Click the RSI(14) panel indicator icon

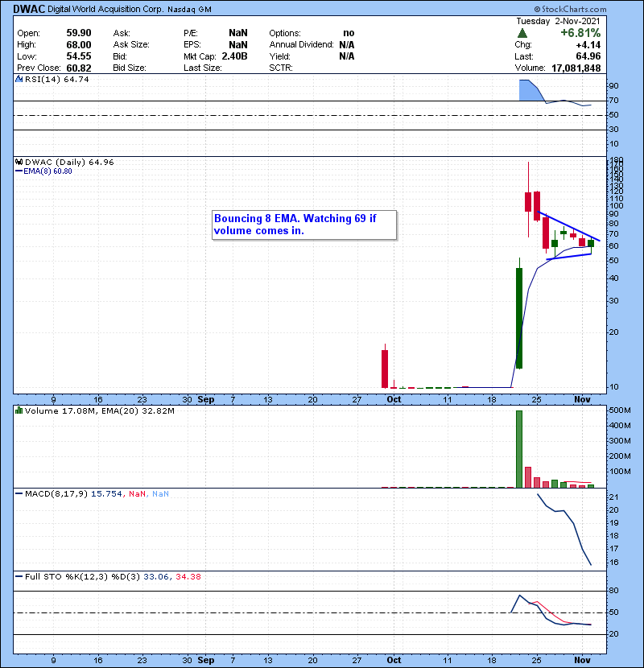click(19, 79)
